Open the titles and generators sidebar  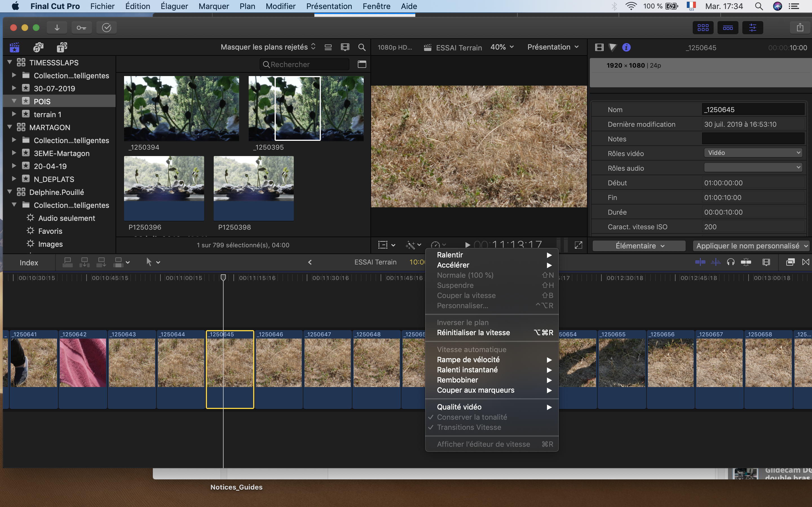point(62,47)
